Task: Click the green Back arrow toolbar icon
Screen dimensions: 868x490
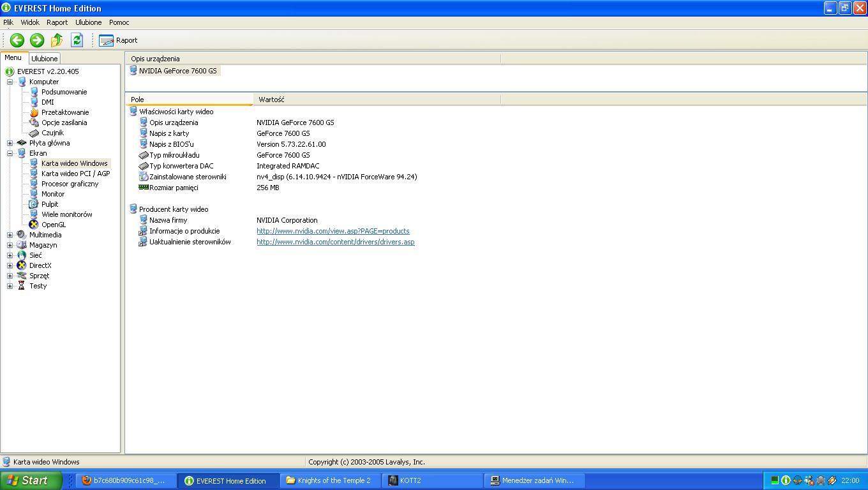Action: [x=17, y=40]
